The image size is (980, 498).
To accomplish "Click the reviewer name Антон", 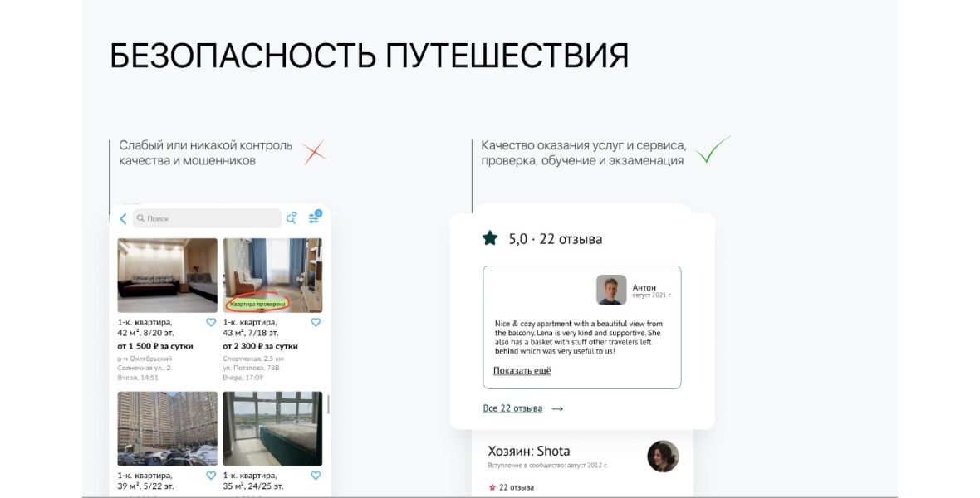I will click(x=644, y=287).
